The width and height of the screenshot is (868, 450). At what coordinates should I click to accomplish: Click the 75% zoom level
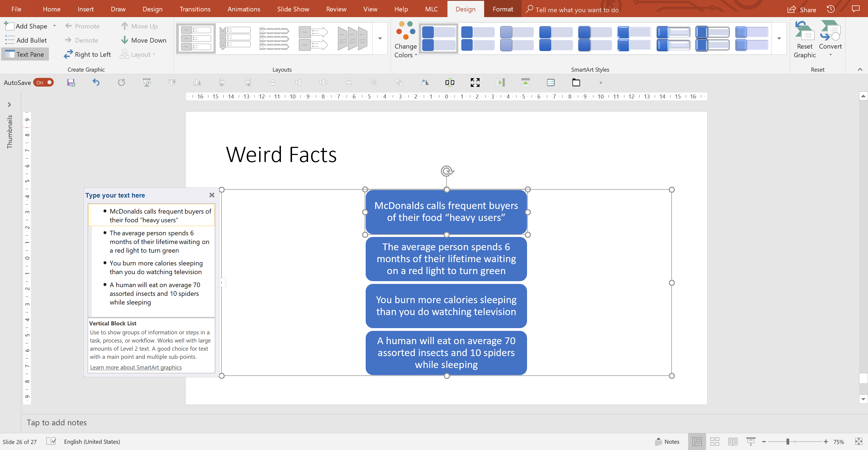coord(839,442)
